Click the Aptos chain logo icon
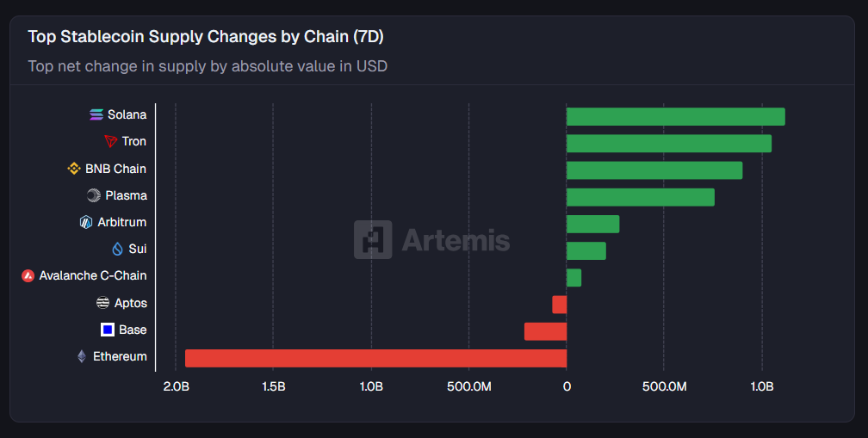868x438 pixels. [103, 303]
